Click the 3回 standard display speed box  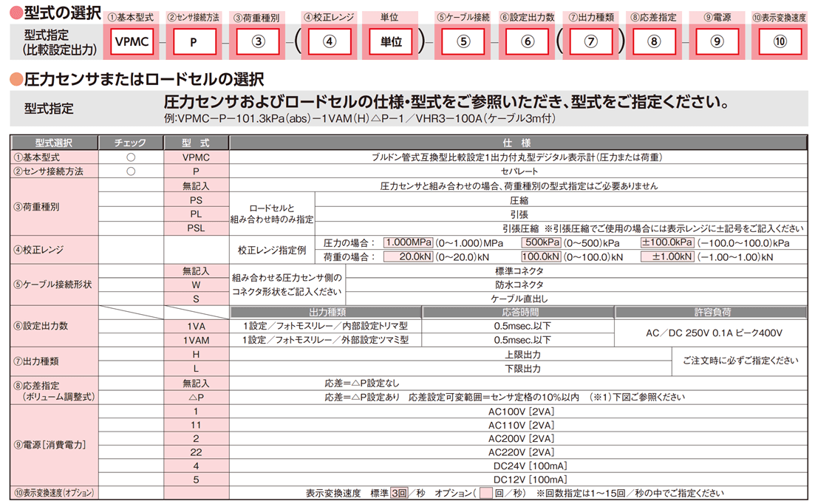click(399, 493)
